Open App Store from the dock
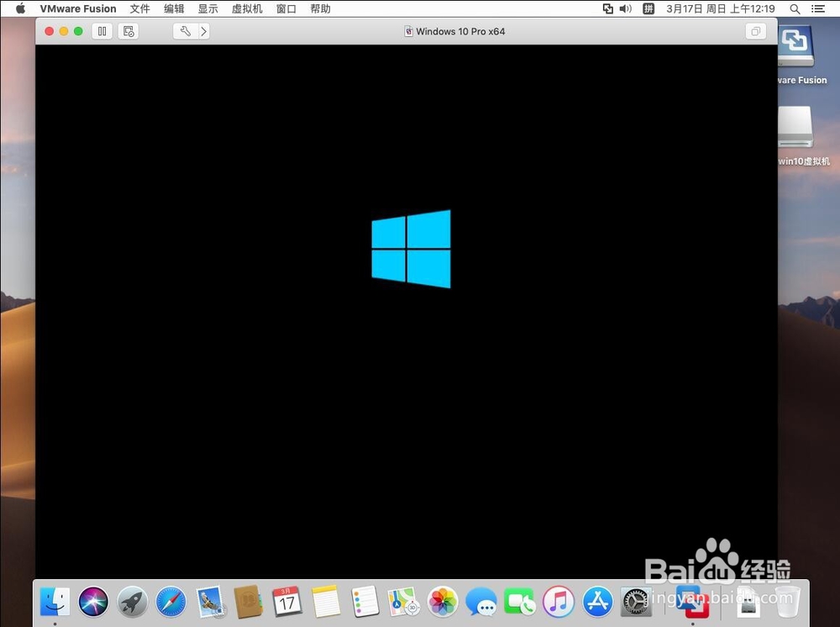 pos(597,601)
